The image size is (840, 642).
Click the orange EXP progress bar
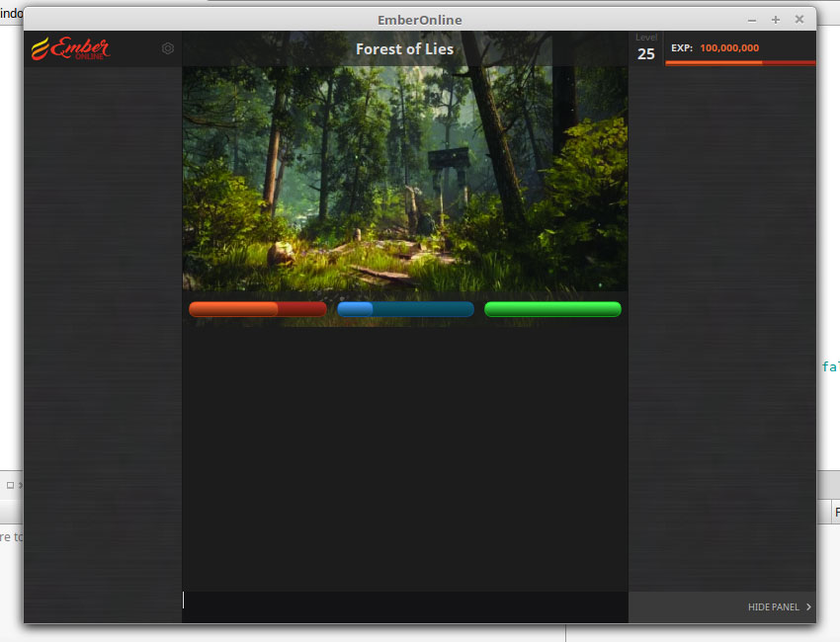[739, 62]
